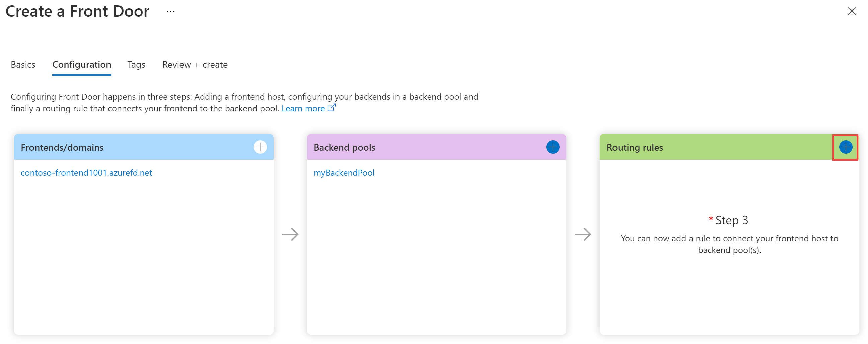Click the Backend pools panel header
The image size is (868, 344).
click(x=344, y=147)
